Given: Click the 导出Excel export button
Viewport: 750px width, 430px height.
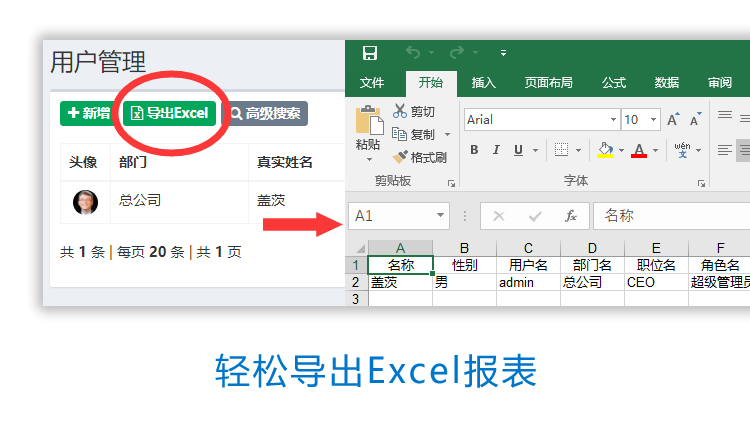Looking at the screenshot, I should (169, 113).
